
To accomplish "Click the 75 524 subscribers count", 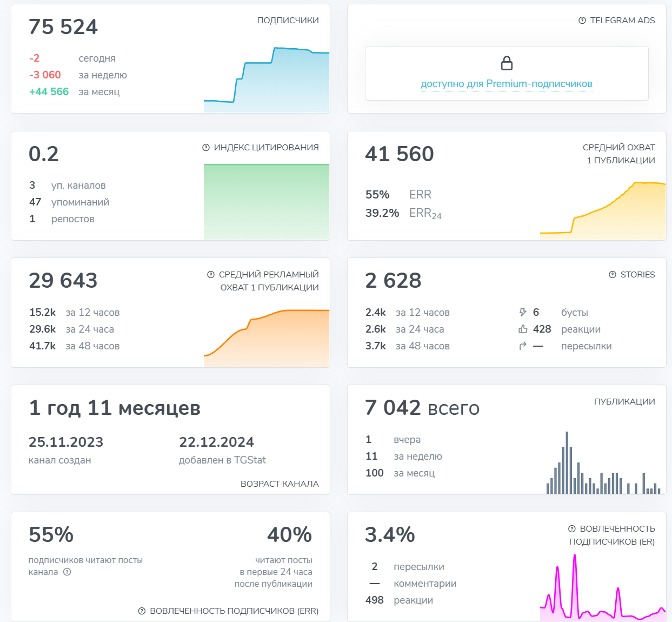I will 63,27.
